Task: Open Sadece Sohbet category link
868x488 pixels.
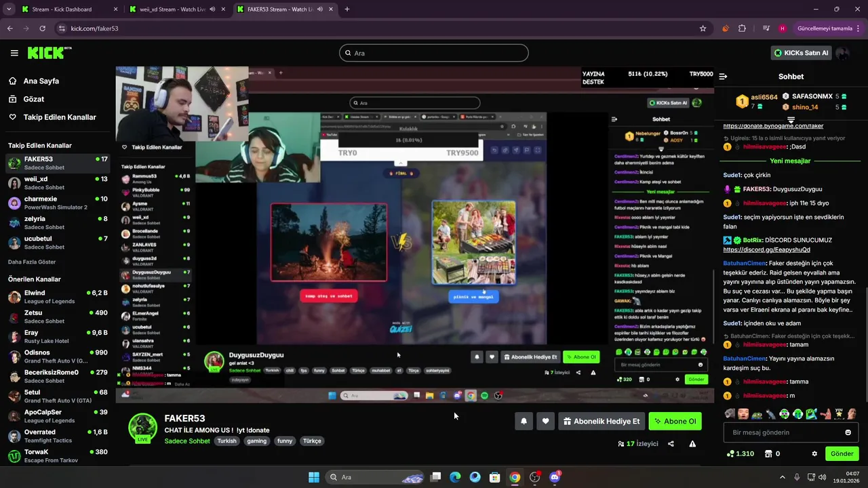Action: pyautogui.click(x=187, y=441)
